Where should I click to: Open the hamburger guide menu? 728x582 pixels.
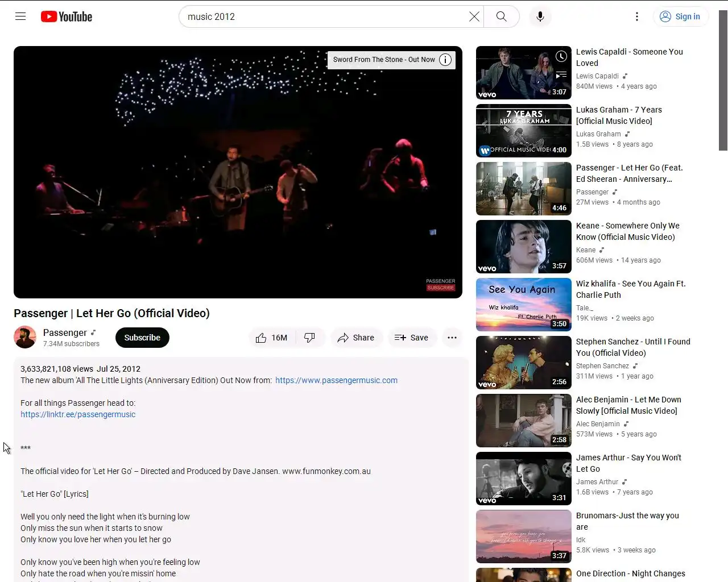20,16
